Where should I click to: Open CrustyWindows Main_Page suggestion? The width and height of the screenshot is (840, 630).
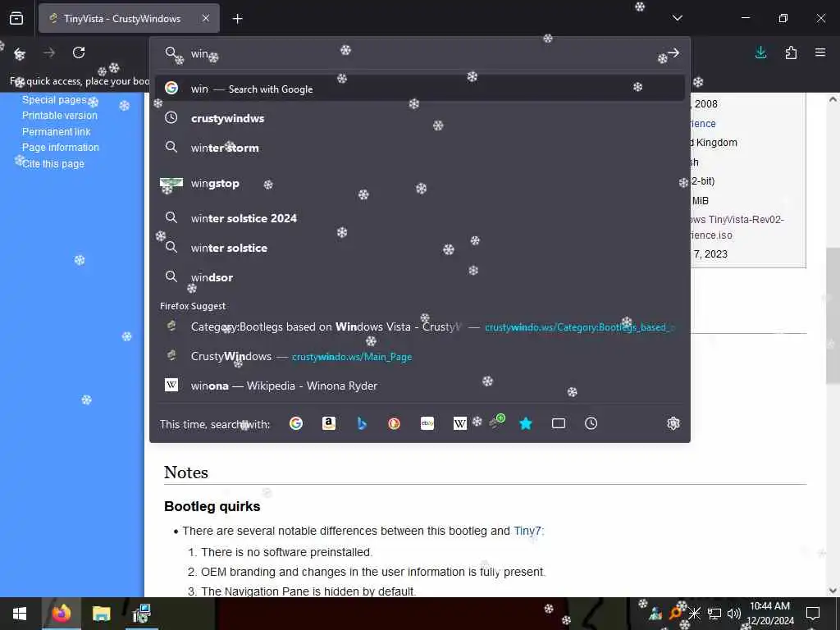420,356
